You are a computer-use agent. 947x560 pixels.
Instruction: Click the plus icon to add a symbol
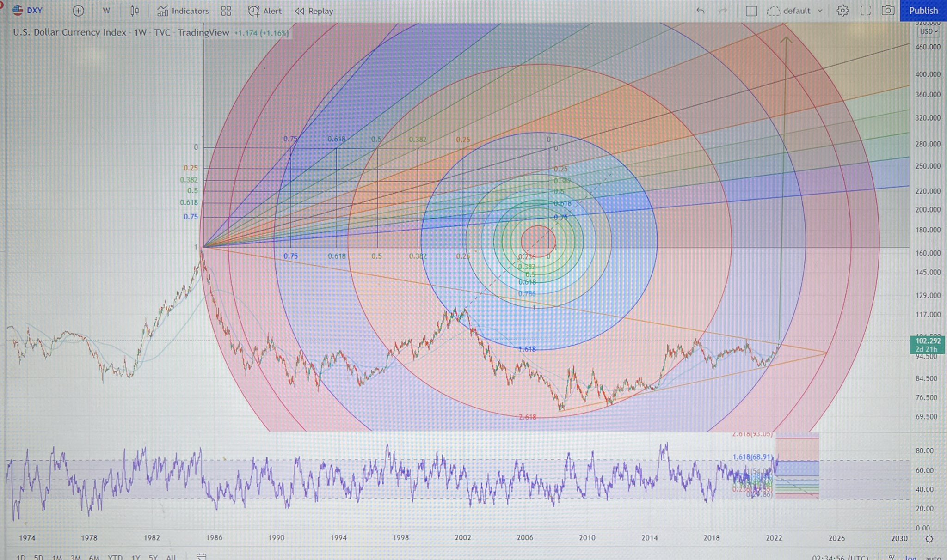(x=78, y=11)
